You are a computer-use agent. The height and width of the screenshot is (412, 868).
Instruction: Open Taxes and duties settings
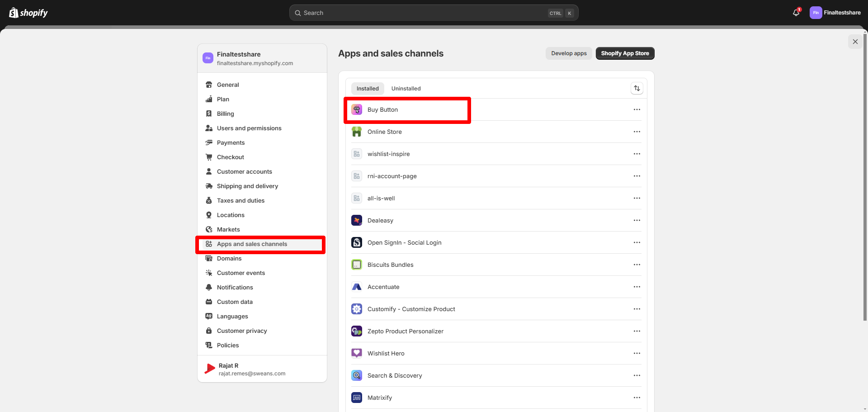(262, 200)
